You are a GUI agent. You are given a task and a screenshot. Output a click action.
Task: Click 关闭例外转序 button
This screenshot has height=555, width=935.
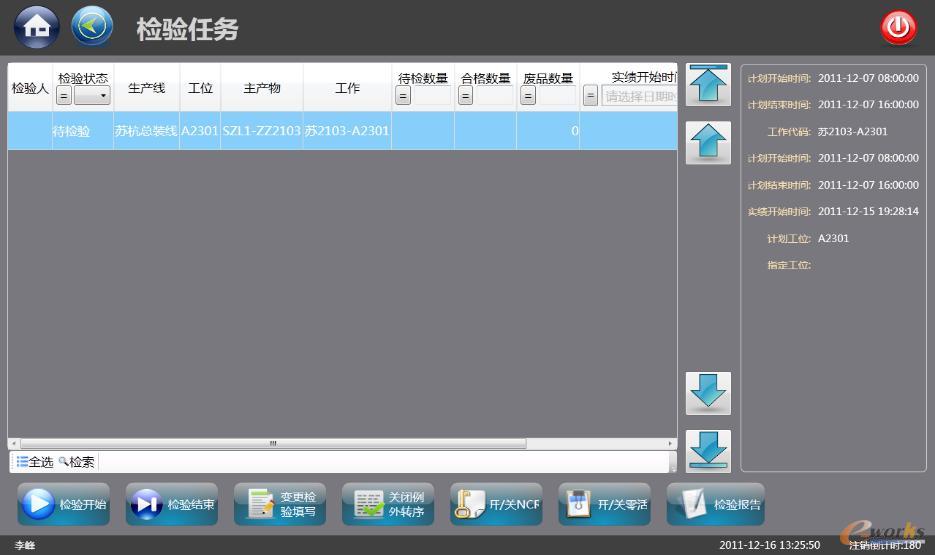click(x=387, y=504)
